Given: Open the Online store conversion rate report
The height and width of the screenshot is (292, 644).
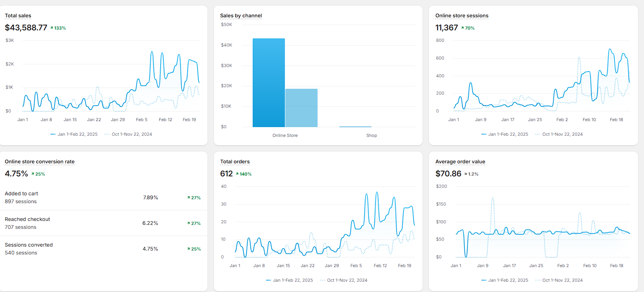Looking at the screenshot, I should [x=39, y=162].
